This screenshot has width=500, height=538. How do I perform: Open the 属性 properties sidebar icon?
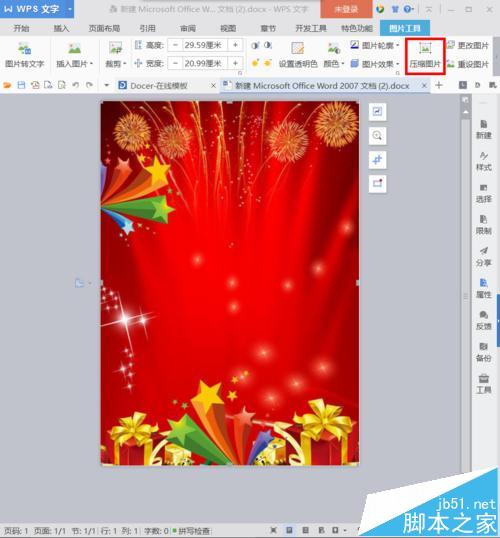point(484,288)
